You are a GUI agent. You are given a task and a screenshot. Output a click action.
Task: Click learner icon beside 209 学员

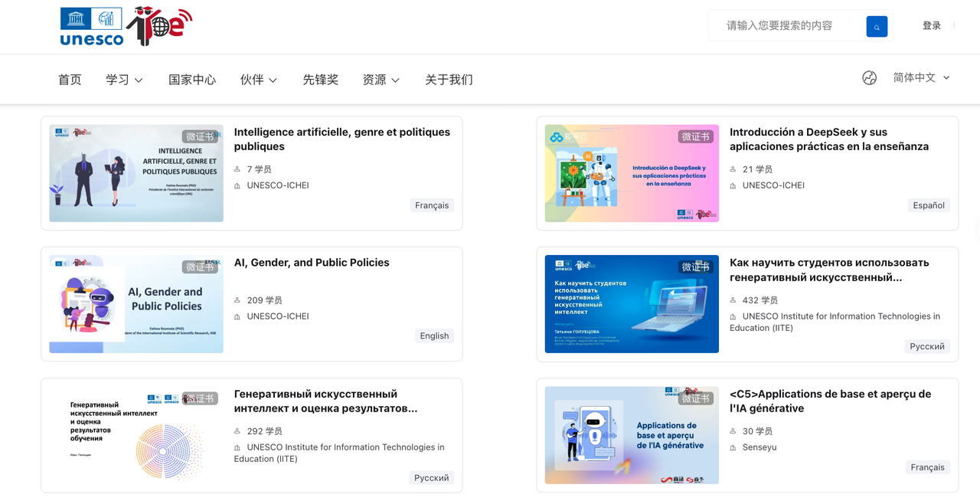pyautogui.click(x=237, y=300)
